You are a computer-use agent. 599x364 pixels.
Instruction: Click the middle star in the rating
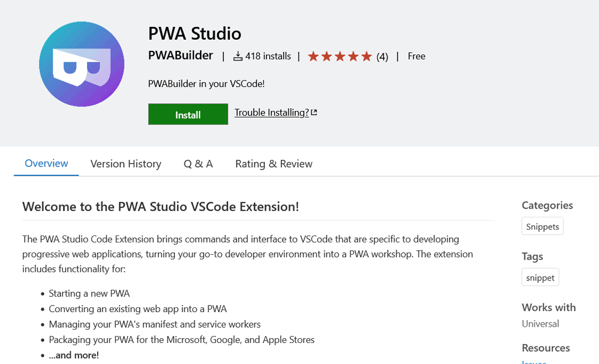coord(340,56)
